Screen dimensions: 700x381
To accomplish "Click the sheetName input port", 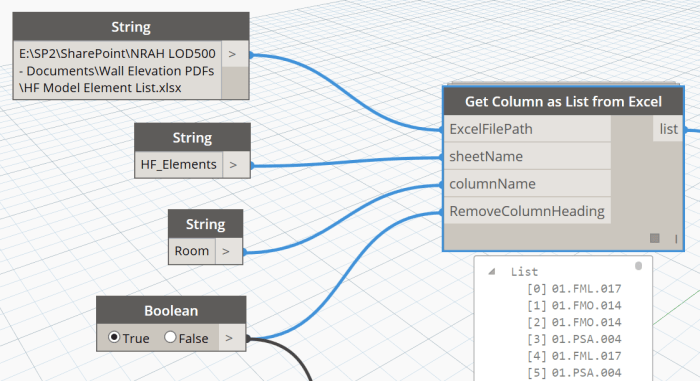I will click(x=527, y=156).
